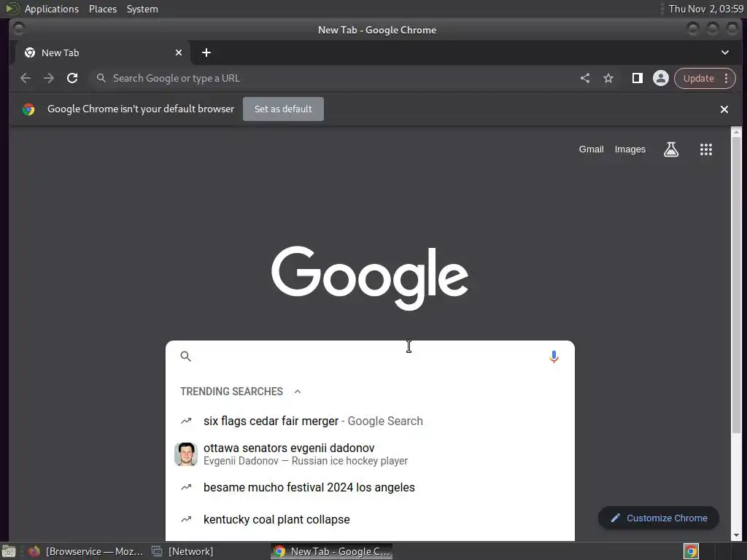The image size is (747, 560).
Task: Dismiss the default browser notification bar
Action: (724, 109)
